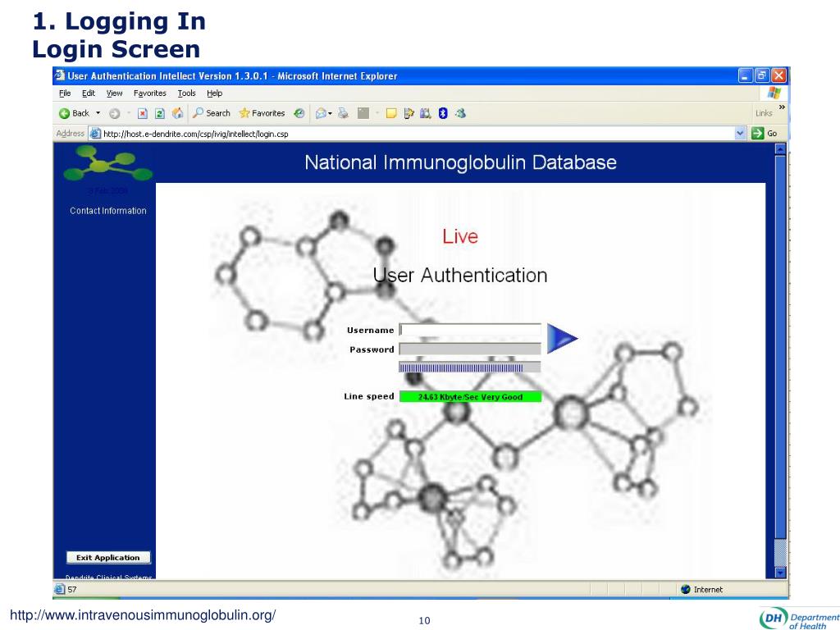Click the 'National Immunoglobulin Database' title
Screen dimensions: 840x630
[461, 162]
